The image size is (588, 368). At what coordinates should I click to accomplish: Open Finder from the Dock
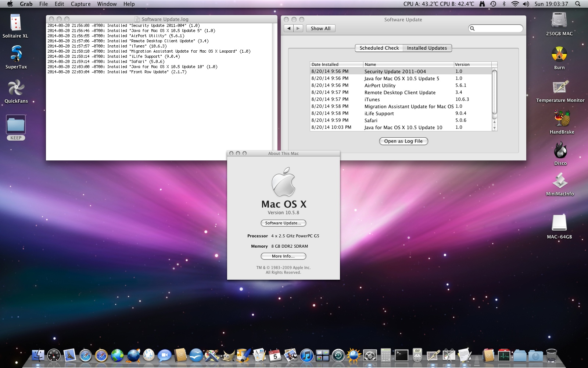[38, 355]
